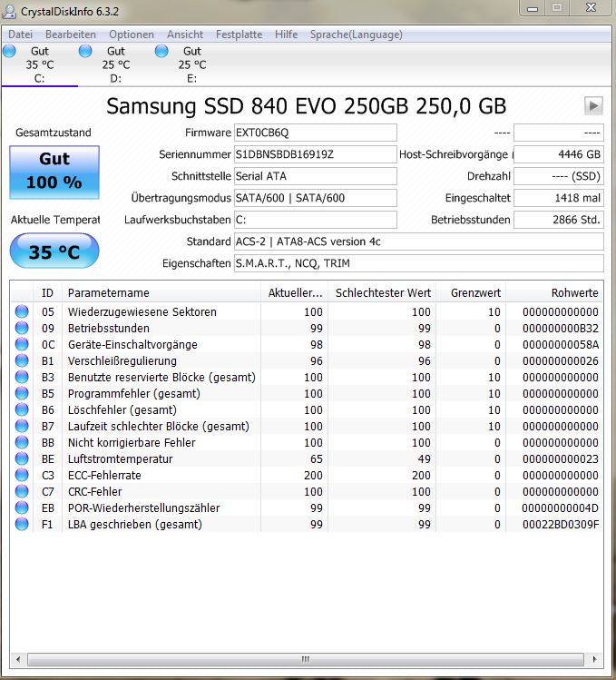Click the horizontal scrollbar thumb
Screen dimensions: 616x680
306,659
